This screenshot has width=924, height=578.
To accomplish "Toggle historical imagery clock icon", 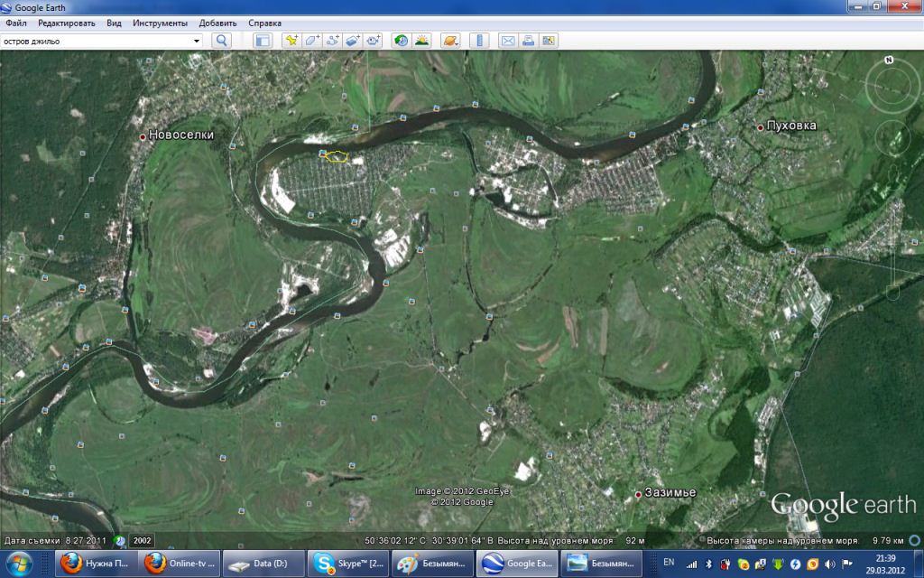I will point(401,41).
